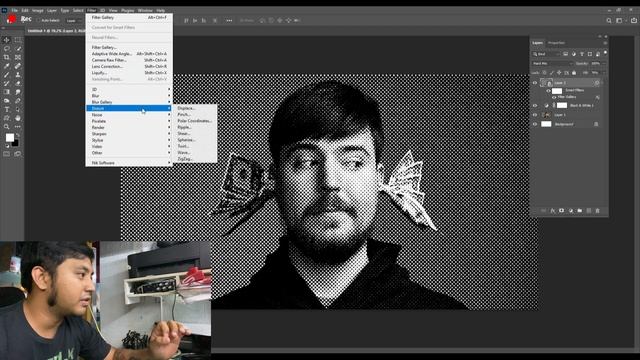
Task: Select the Move tool
Action: tap(7, 40)
